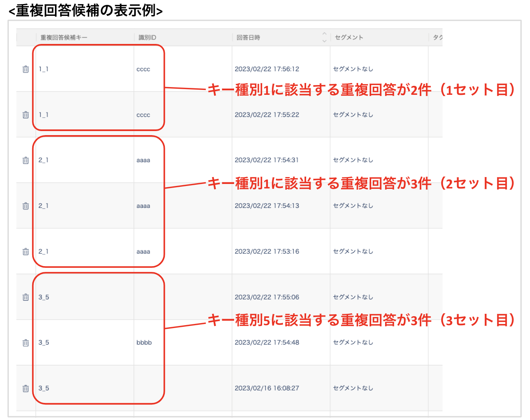530x420 pixels.
Task: Remove the 2_1 response from 17:54:13
Action: [26, 206]
